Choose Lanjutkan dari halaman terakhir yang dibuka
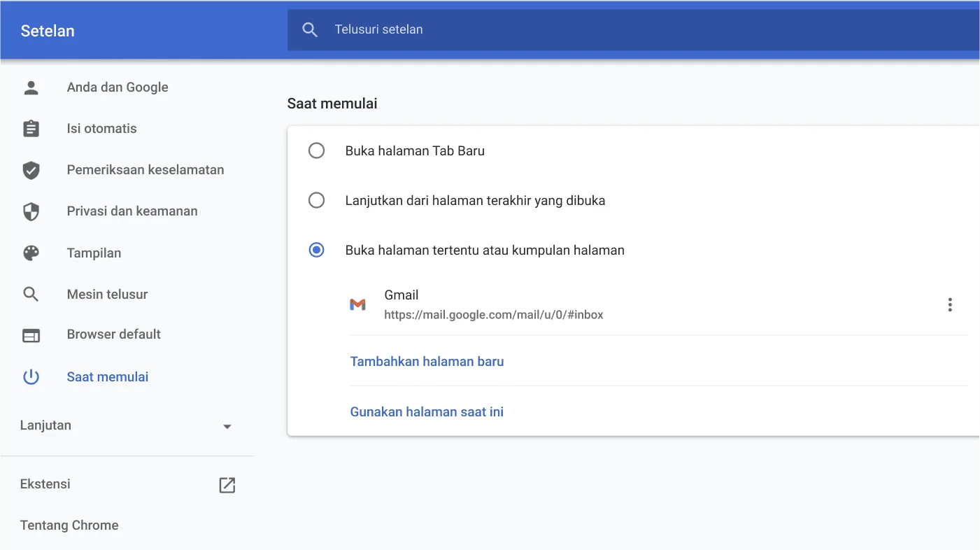This screenshot has width=980, height=550. point(316,200)
